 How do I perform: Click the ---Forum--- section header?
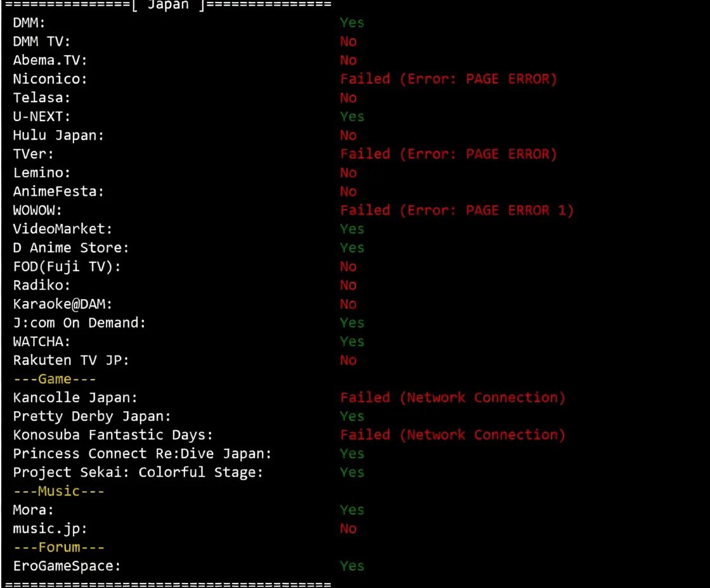(58, 547)
